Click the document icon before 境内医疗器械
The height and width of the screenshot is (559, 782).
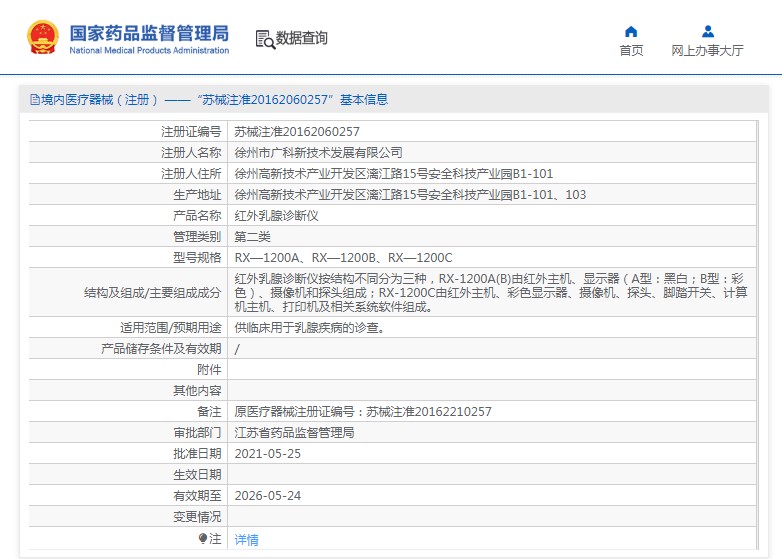point(35,100)
